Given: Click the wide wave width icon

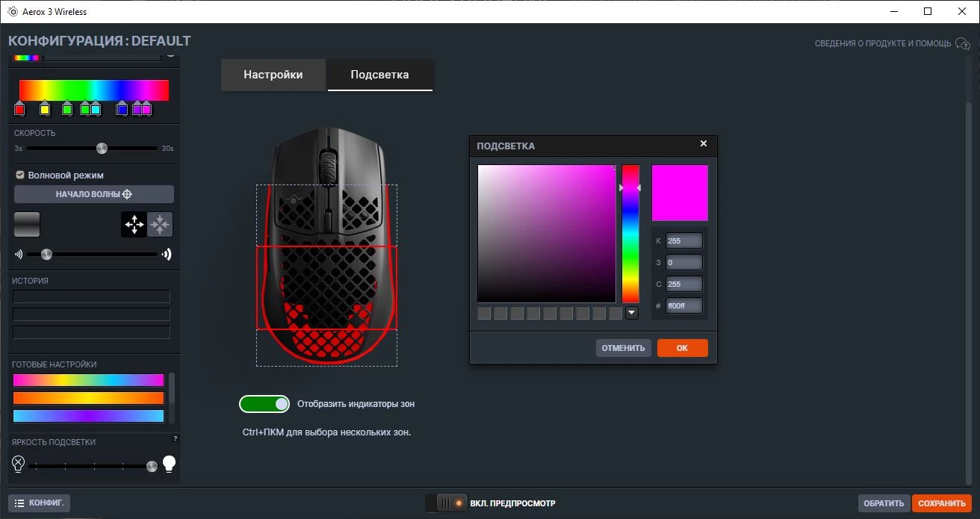Looking at the screenshot, I should [167, 254].
